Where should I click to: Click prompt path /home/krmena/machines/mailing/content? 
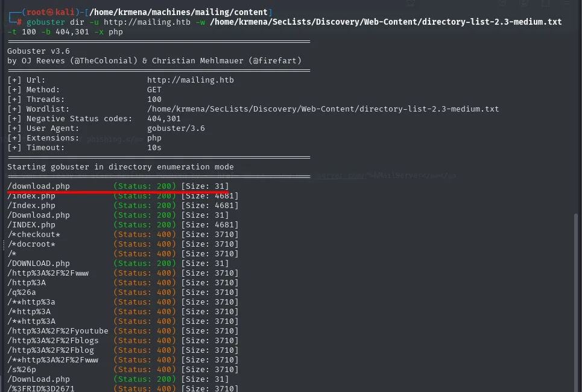(x=178, y=12)
